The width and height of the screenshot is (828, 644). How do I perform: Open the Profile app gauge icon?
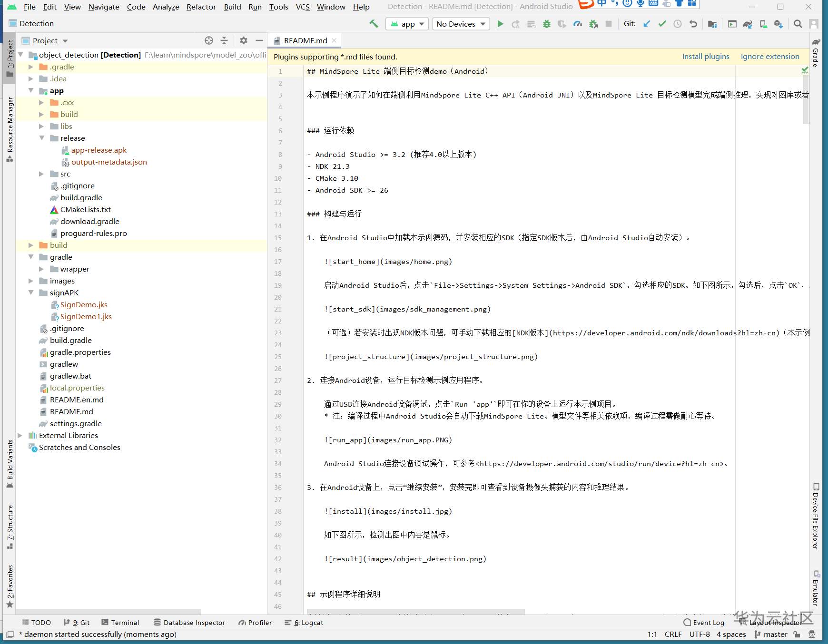coord(578,24)
